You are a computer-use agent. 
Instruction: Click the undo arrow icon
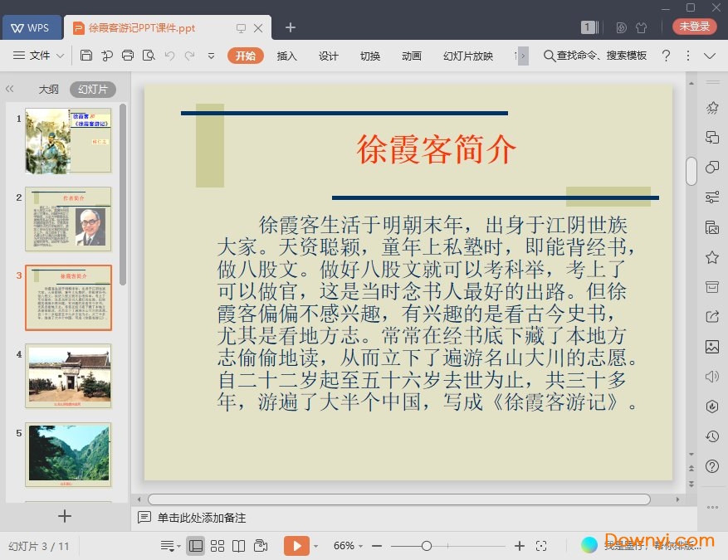coord(169,56)
